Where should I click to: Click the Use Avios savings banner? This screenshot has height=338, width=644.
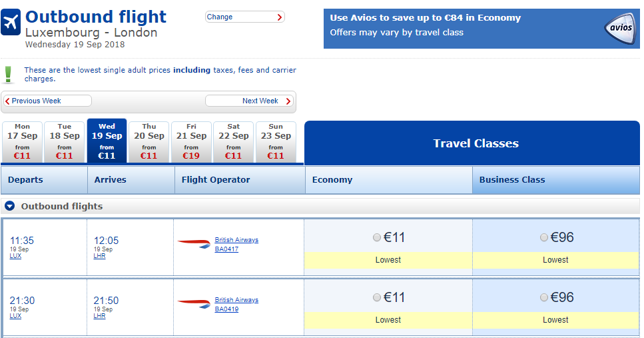click(460, 25)
